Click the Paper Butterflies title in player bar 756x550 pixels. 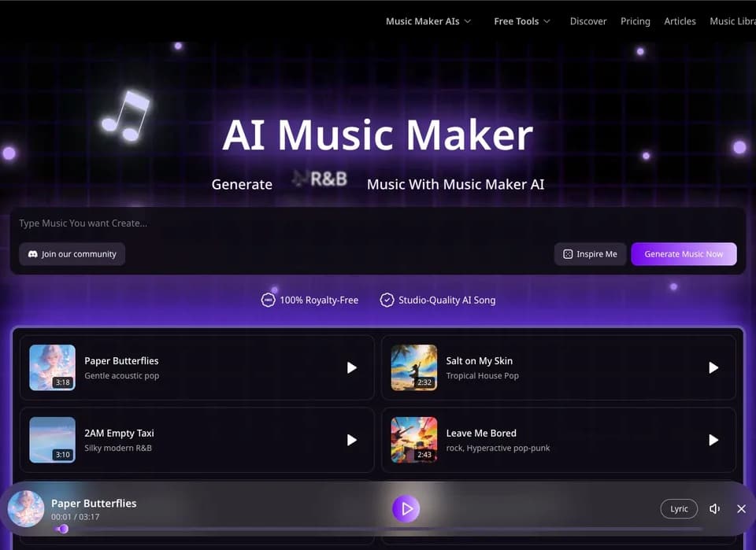coord(94,504)
